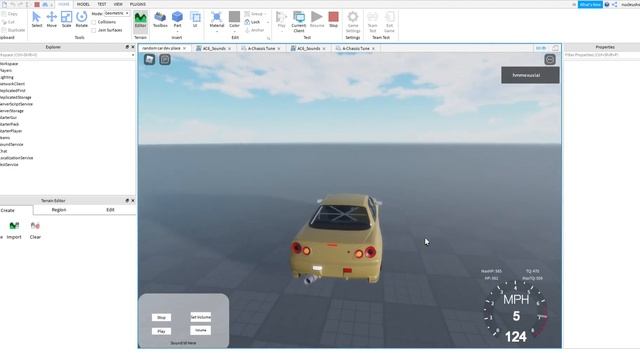The width and height of the screenshot is (640, 360).
Task: Start a Team Test
Action: (372, 22)
